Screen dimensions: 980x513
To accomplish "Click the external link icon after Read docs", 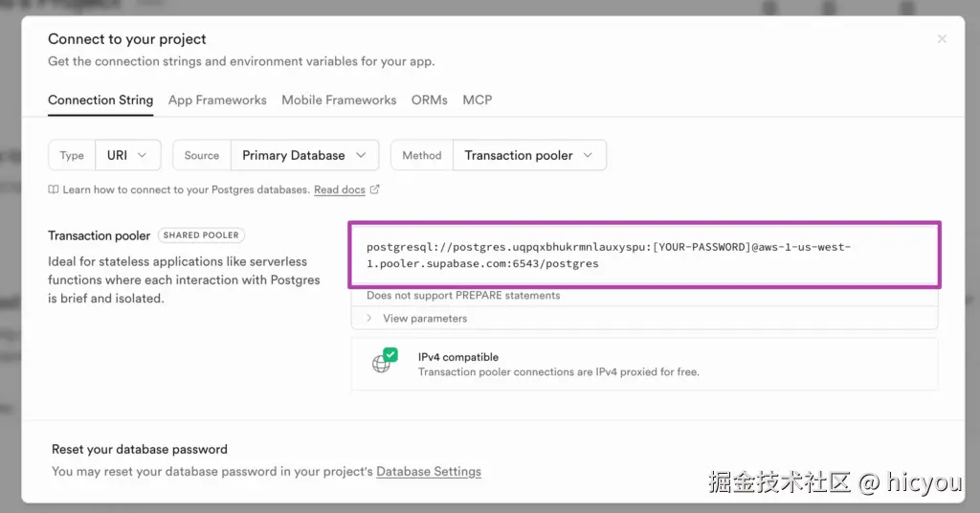I will [375, 190].
